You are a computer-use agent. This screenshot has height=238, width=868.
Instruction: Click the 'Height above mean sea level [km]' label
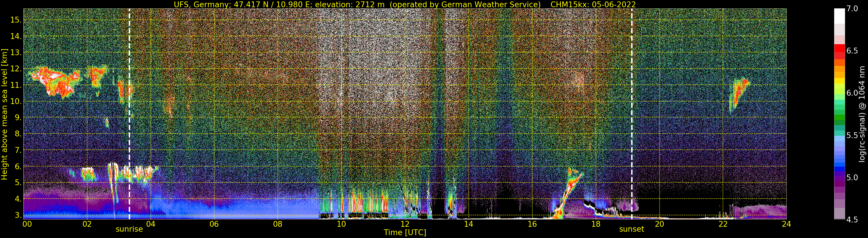(x=4, y=114)
